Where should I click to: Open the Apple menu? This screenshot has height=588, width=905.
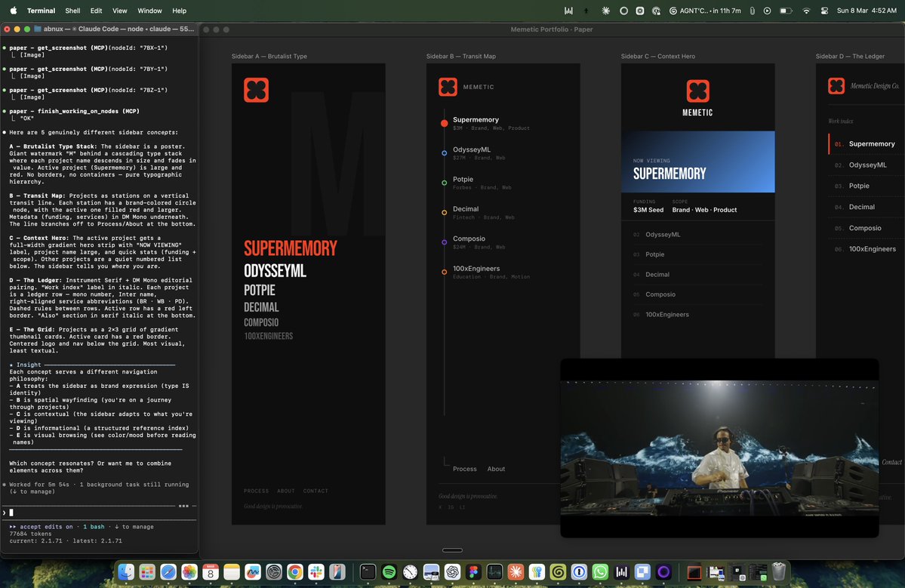14,11
